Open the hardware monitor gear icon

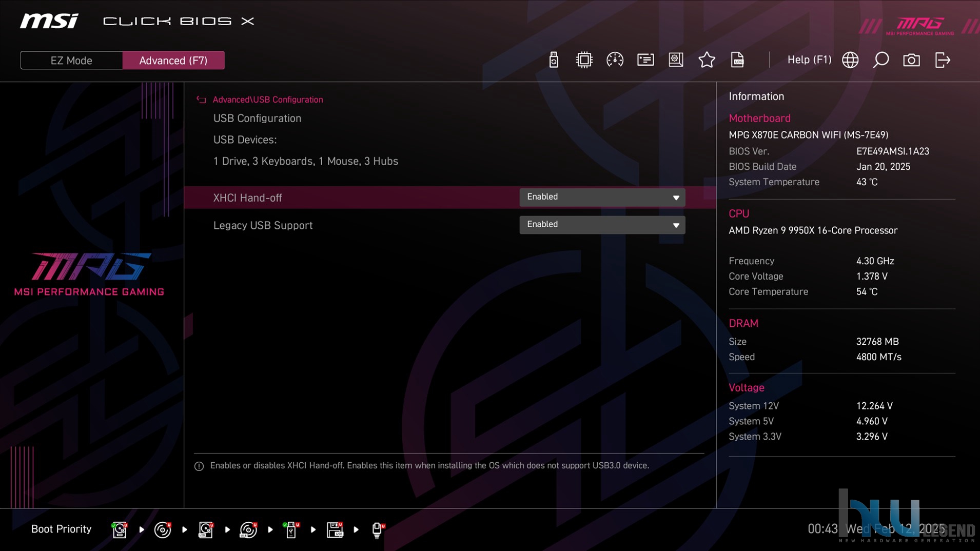coord(676,60)
